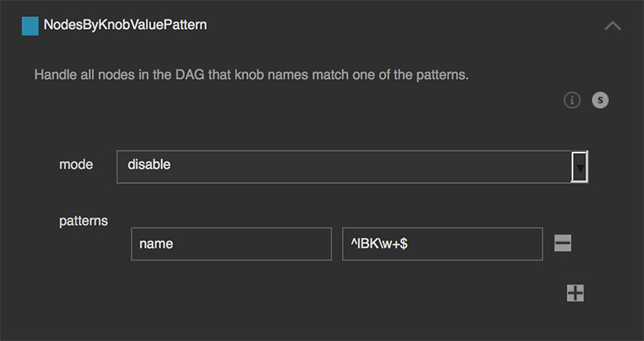Click the patterns label
644x341 pixels.
84,220
